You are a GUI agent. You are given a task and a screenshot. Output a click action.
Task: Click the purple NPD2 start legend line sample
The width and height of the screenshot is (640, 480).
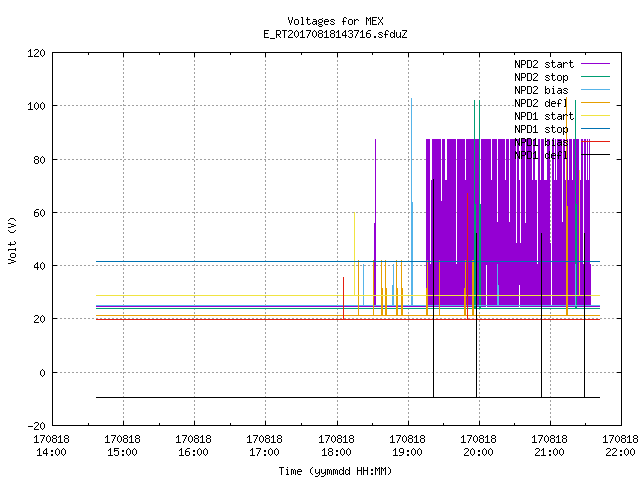coord(595,64)
